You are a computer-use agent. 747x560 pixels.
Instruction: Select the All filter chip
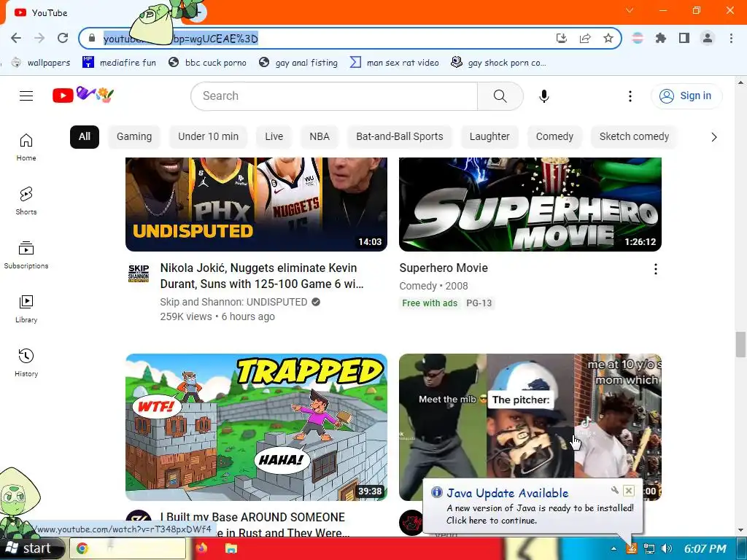[85, 137]
